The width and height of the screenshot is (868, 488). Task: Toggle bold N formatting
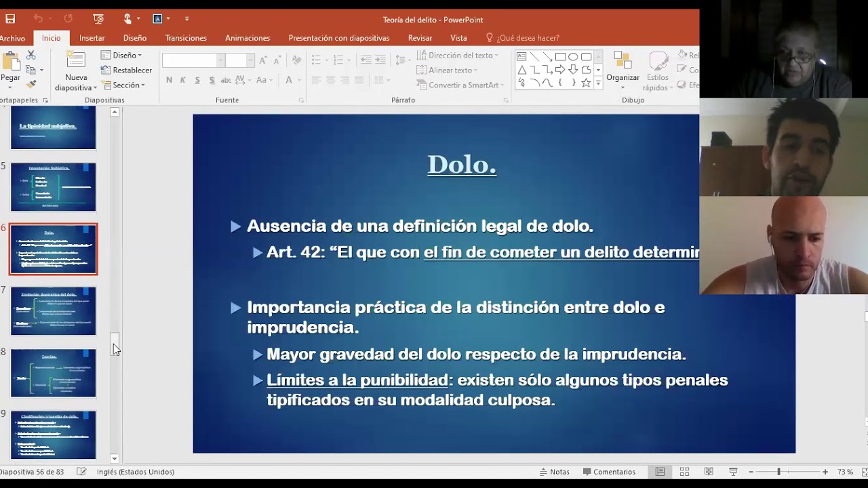[x=169, y=80]
